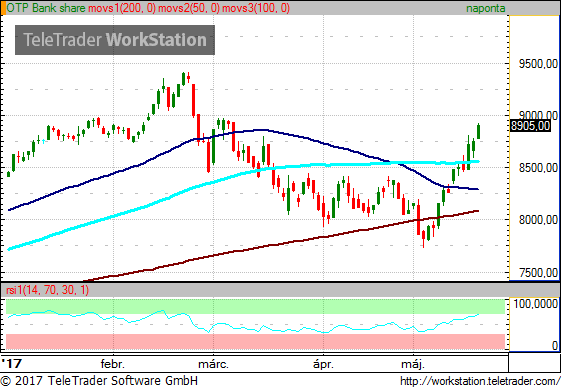Click the last green candlestick near 8905
The width and height of the screenshot is (561, 390).
click(478, 131)
